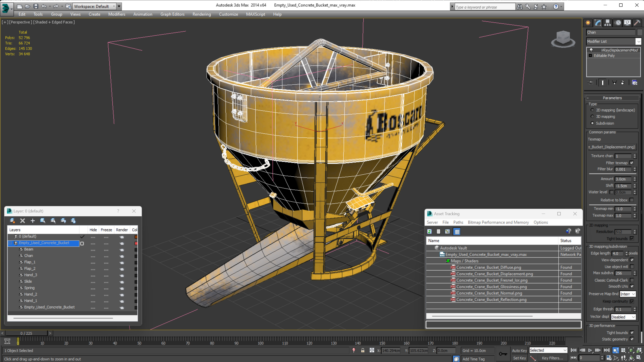Open the Hierarchy command panel tab

607,23
